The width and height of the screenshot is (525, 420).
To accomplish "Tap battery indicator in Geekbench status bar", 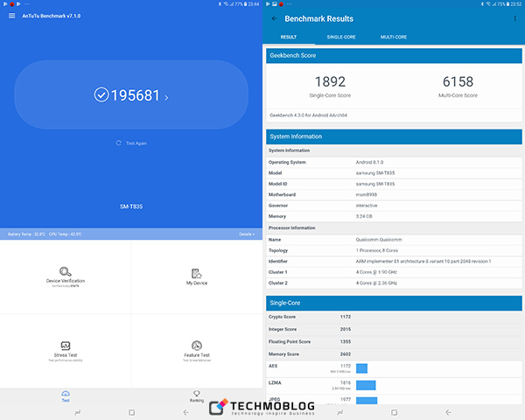I will pos(507,4).
